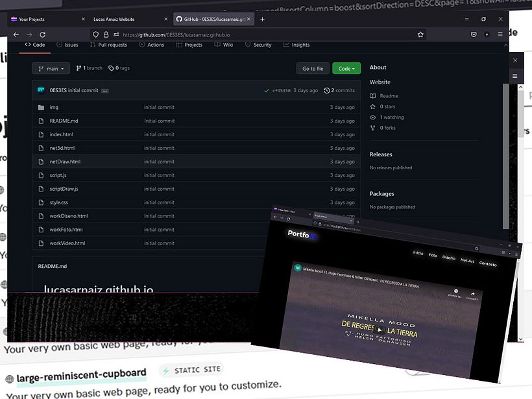Play the Mikella Mood video in Portfolio window

tap(380, 330)
